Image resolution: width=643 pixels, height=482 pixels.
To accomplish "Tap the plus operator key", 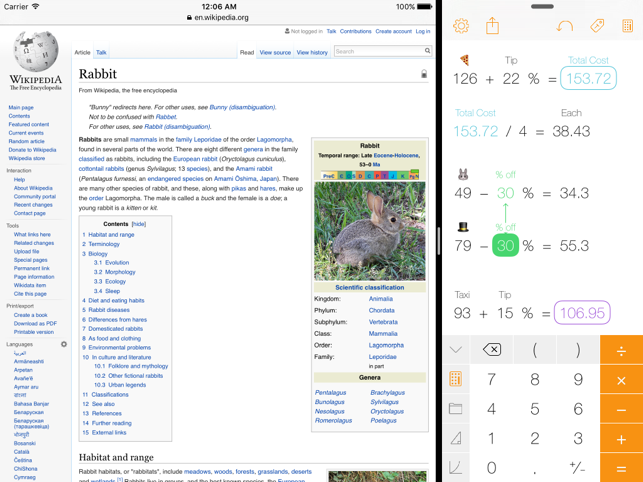I will pos(621,439).
